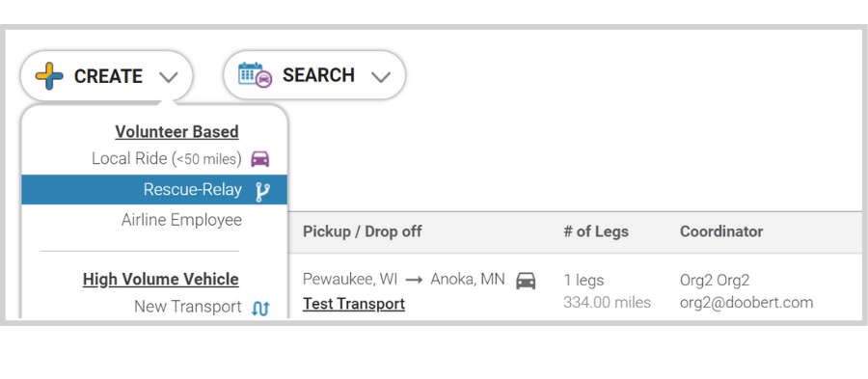Screen dimensions: 868x379
Task: Click the yellow-blue plus Create icon
Action: 49,76
